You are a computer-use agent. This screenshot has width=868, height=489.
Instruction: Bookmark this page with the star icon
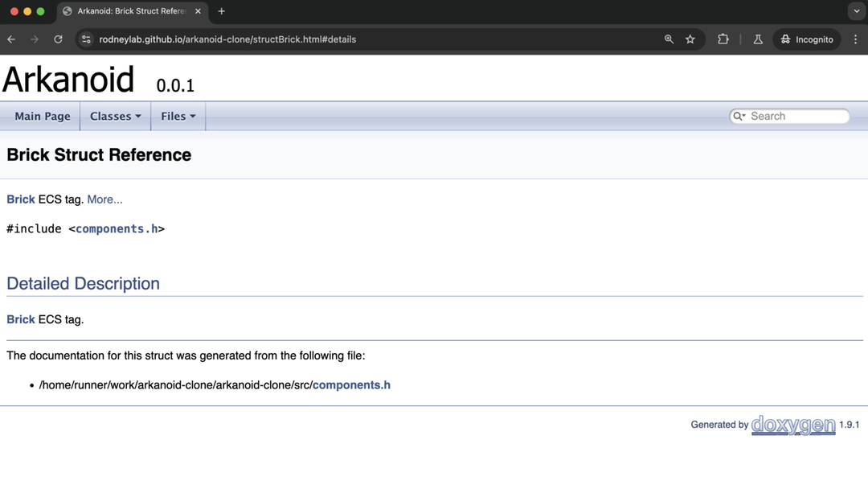[690, 39]
